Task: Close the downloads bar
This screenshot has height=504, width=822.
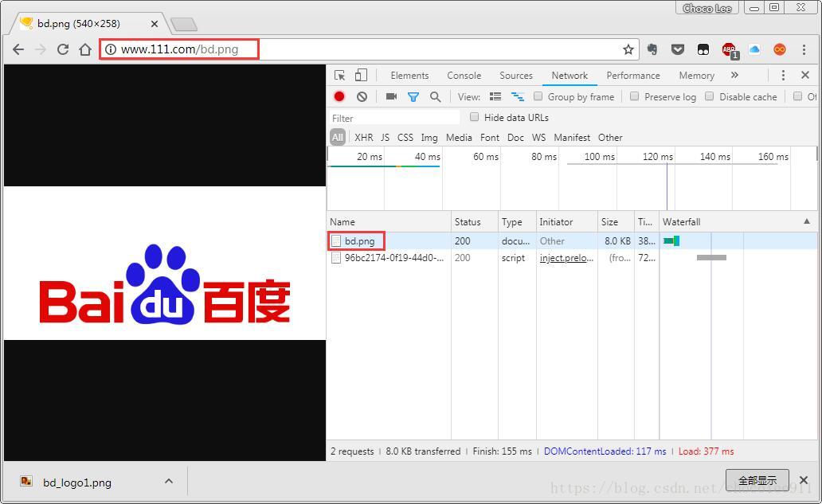Action: [803, 480]
